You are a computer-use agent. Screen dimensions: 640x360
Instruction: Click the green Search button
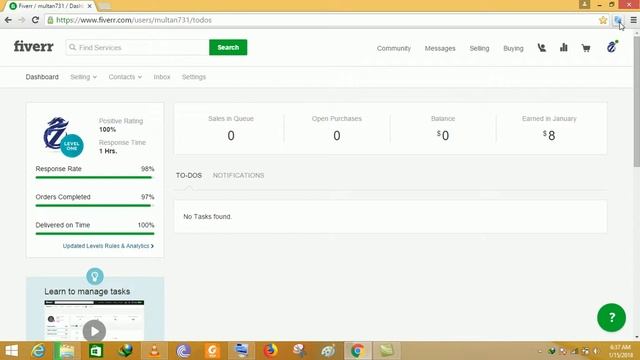[x=228, y=47]
